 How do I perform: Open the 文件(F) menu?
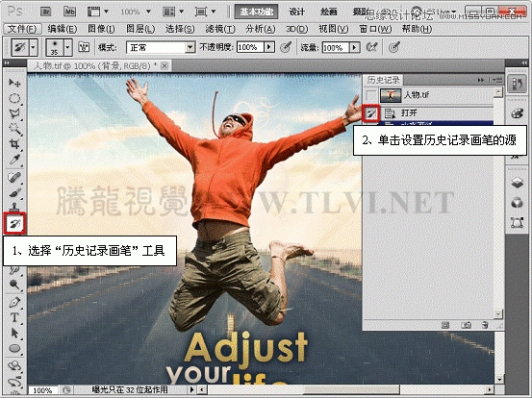[22, 29]
